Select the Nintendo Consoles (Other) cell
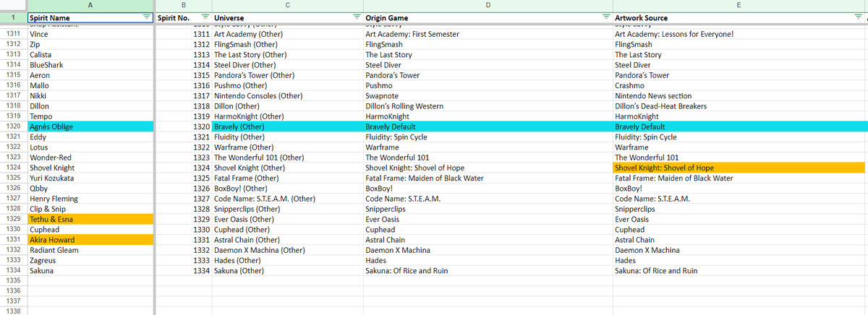Screen dimensions: 868x315 288,95
